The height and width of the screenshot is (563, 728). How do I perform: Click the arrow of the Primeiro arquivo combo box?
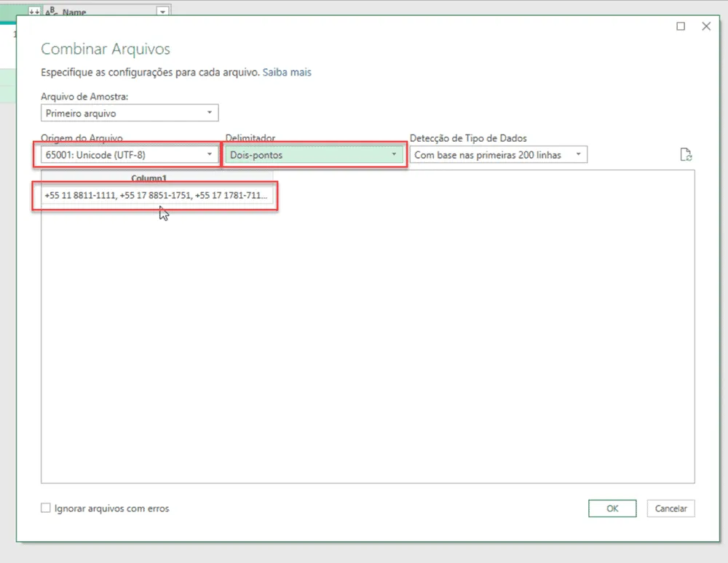tap(210, 113)
